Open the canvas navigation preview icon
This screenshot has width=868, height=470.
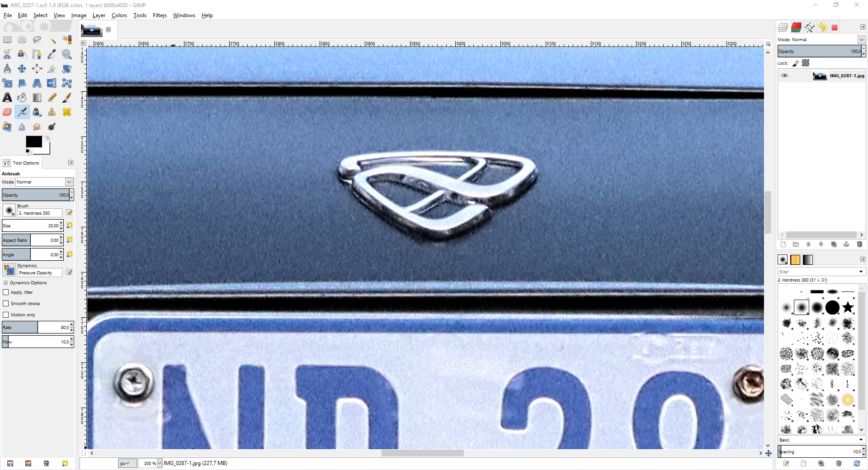[769, 453]
